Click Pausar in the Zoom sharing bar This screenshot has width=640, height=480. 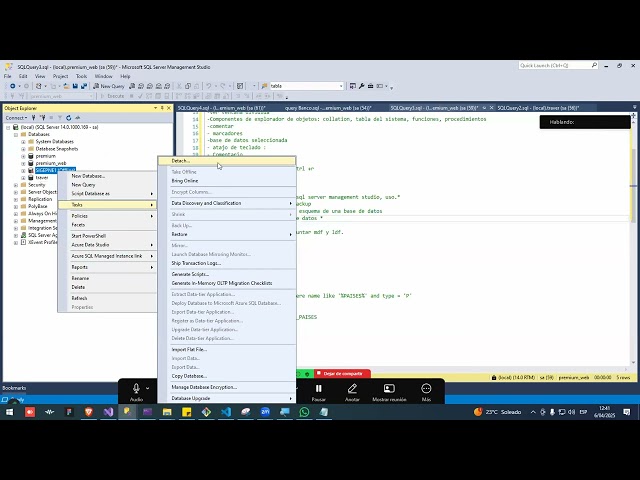click(x=318, y=393)
